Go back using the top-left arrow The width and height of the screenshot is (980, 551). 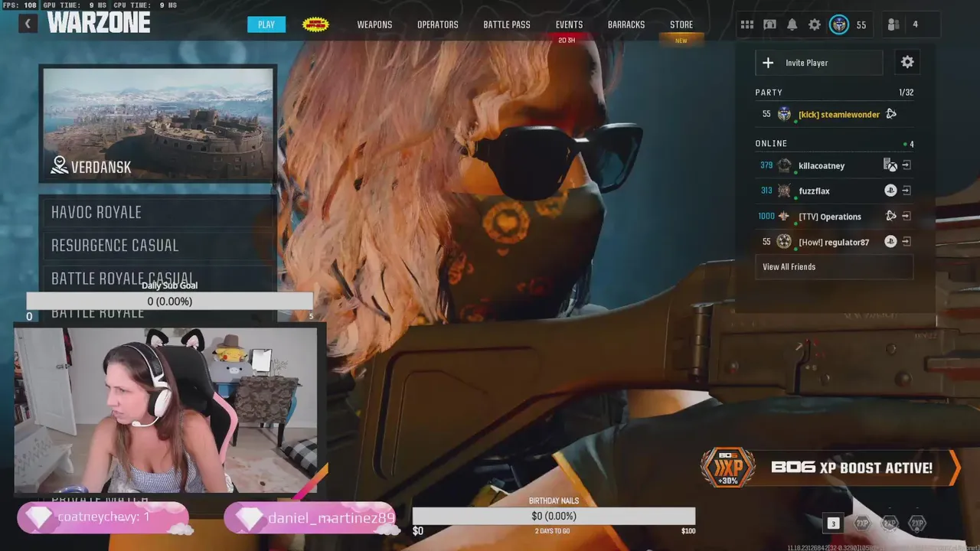(28, 24)
